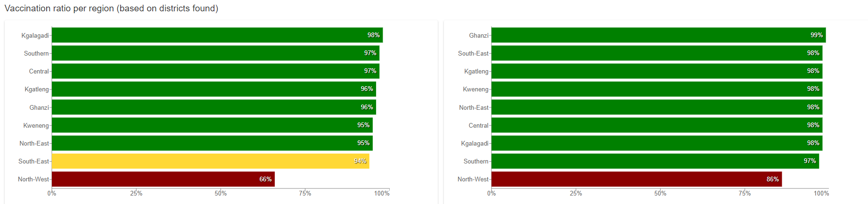The height and width of the screenshot is (204, 868).
Task: Click the 99% value label on Ghanzi
Action: click(816, 35)
